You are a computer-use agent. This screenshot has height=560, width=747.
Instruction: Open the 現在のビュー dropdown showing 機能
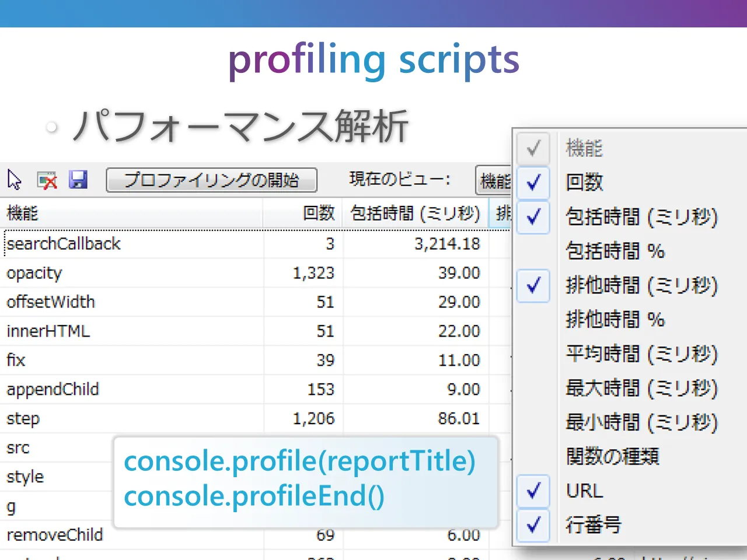494,181
